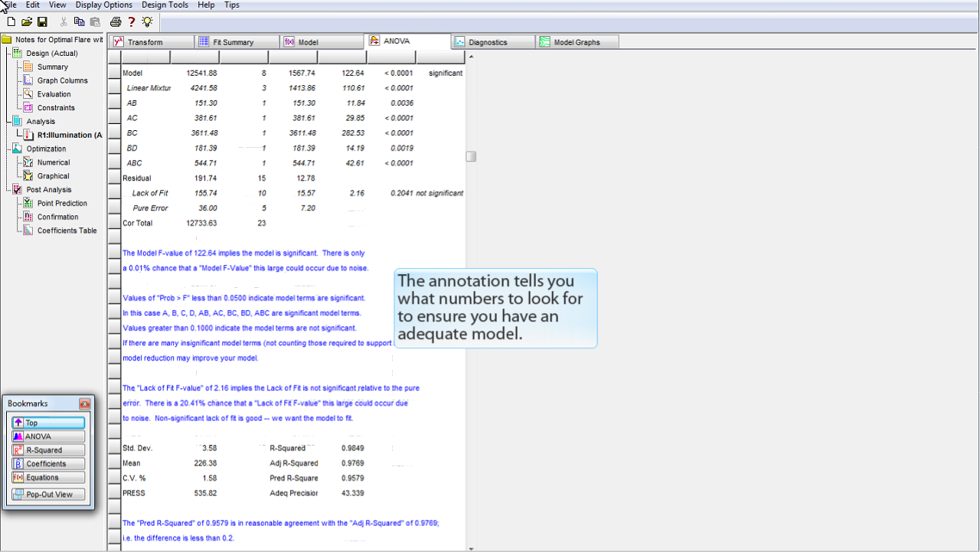Select the Coefficients Table tree item
This screenshot has width=980, height=552.
point(67,230)
